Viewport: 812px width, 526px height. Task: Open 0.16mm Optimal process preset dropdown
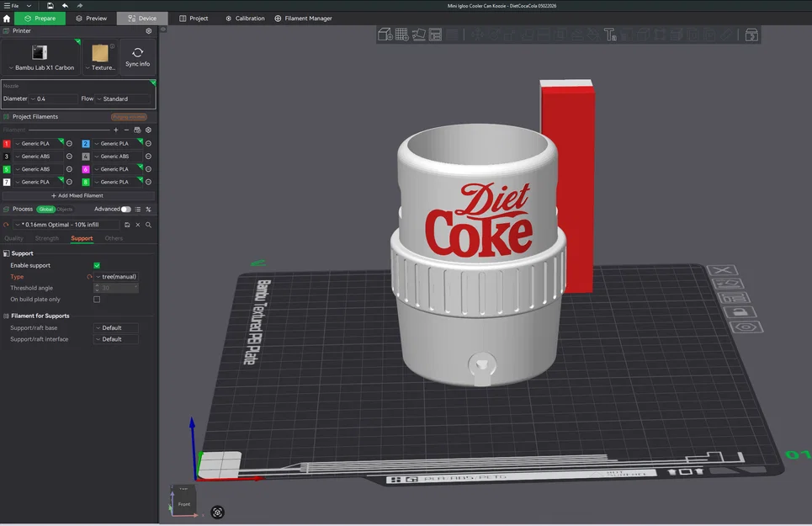coord(66,225)
